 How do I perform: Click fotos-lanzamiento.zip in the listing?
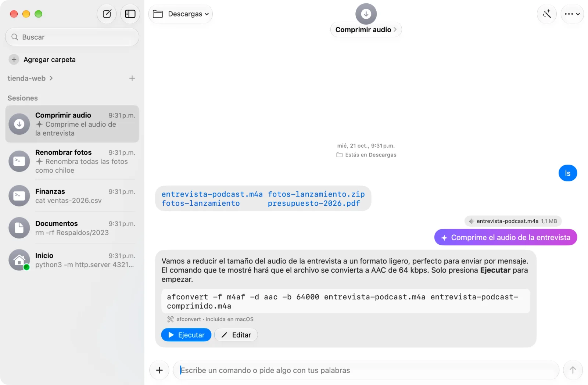tap(316, 194)
